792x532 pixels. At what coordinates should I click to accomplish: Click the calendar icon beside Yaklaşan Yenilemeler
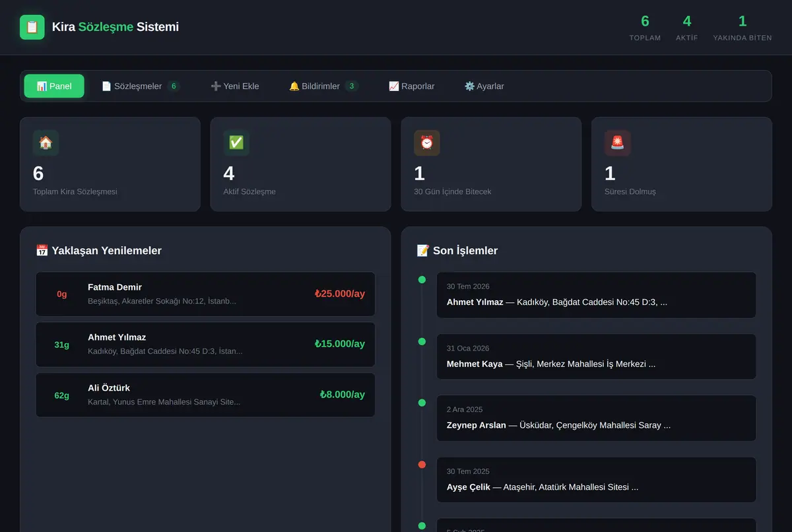[42, 251]
